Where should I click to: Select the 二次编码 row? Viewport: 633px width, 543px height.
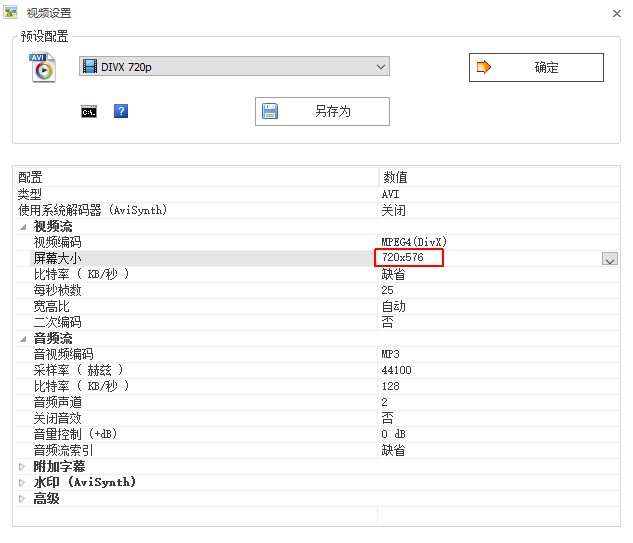(317, 322)
